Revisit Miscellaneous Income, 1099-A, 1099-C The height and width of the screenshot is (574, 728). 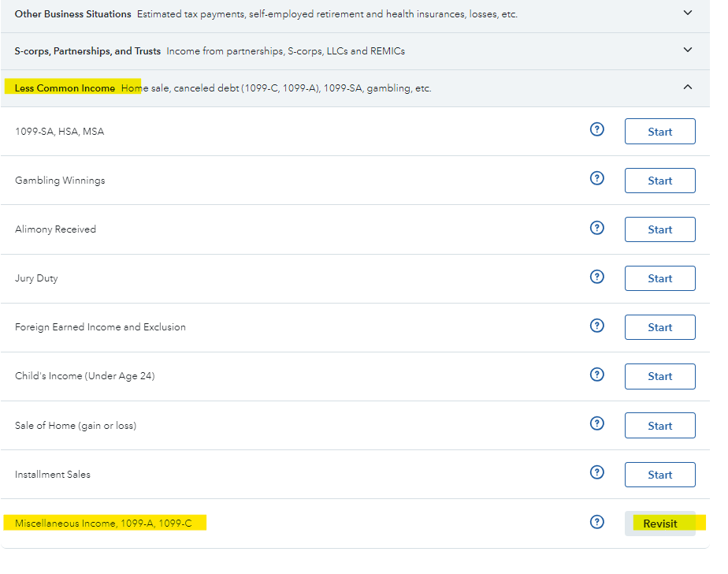point(659,524)
